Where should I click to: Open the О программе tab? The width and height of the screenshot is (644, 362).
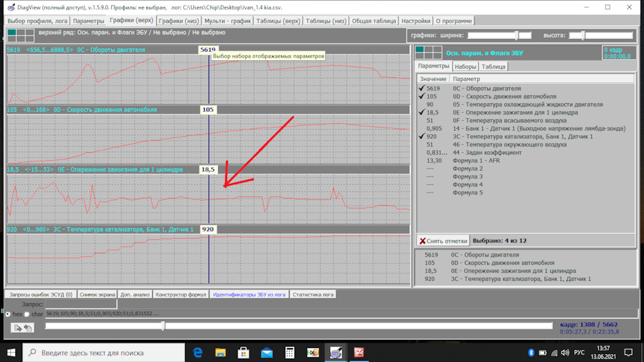tap(454, 21)
